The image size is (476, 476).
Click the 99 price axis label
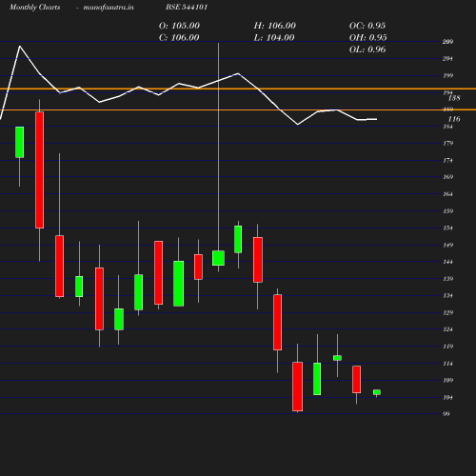(446, 414)
